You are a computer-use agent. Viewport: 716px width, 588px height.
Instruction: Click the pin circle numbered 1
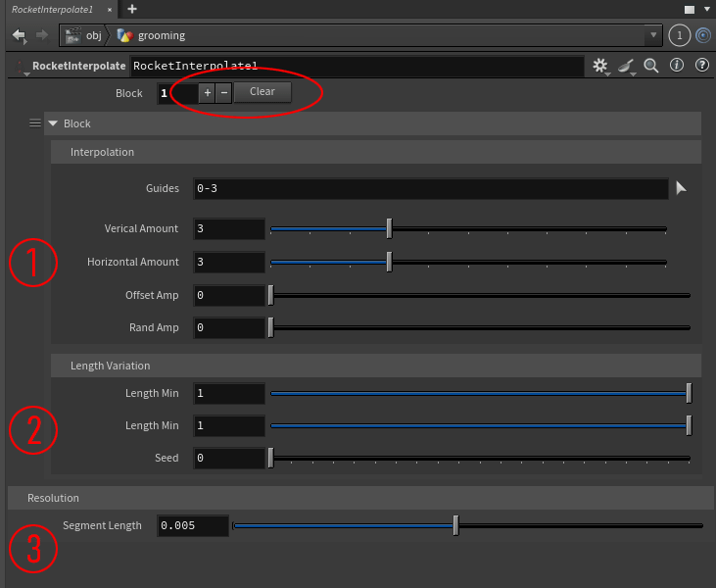pos(680,35)
